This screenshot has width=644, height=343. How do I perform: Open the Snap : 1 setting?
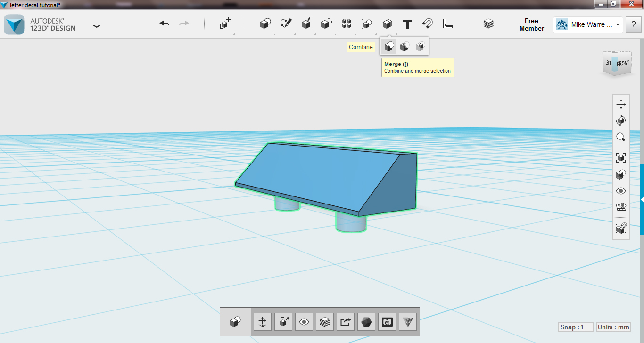click(x=575, y=327)
